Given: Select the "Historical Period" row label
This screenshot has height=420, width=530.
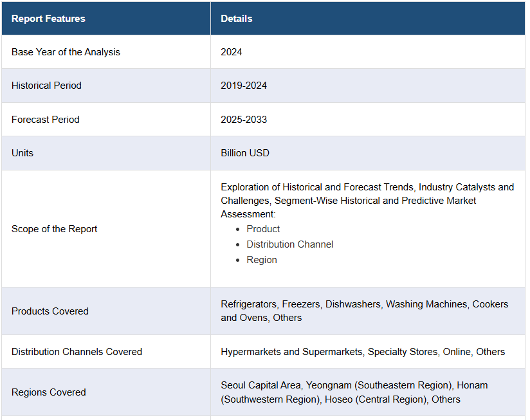Looking at the screenshot, I should pos(46,86).
